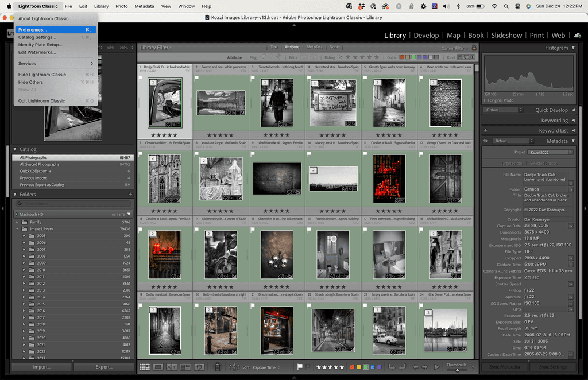Open Sort by Capture Time dropdown
This screenshot has height=380, width=588.
[x=266, y=367]
